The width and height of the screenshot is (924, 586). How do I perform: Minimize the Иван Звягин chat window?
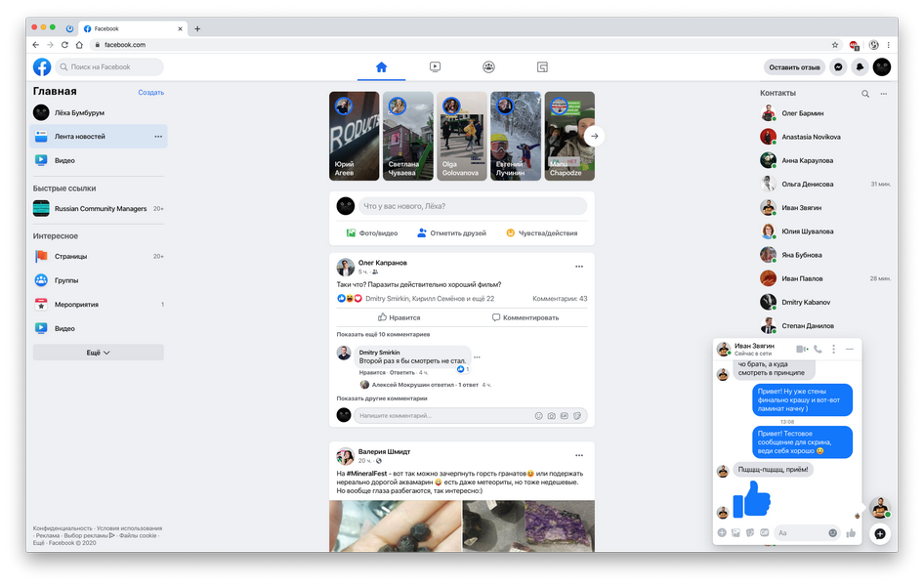point(849,350)
